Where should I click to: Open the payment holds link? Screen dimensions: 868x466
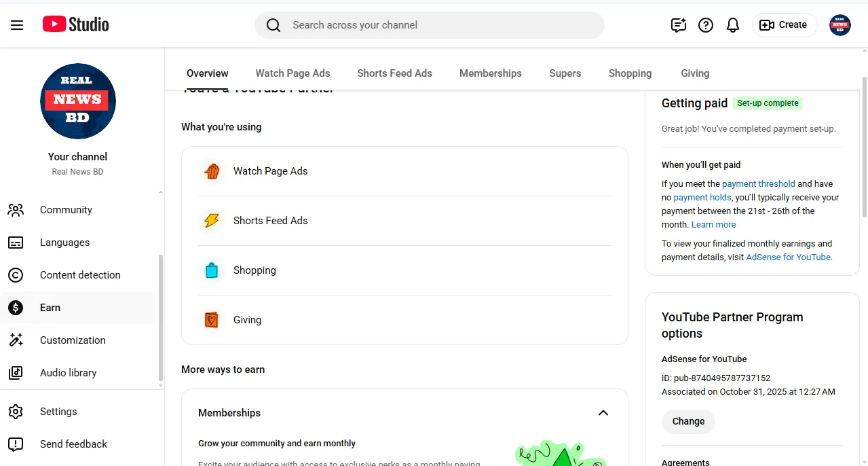coord(702,198)
